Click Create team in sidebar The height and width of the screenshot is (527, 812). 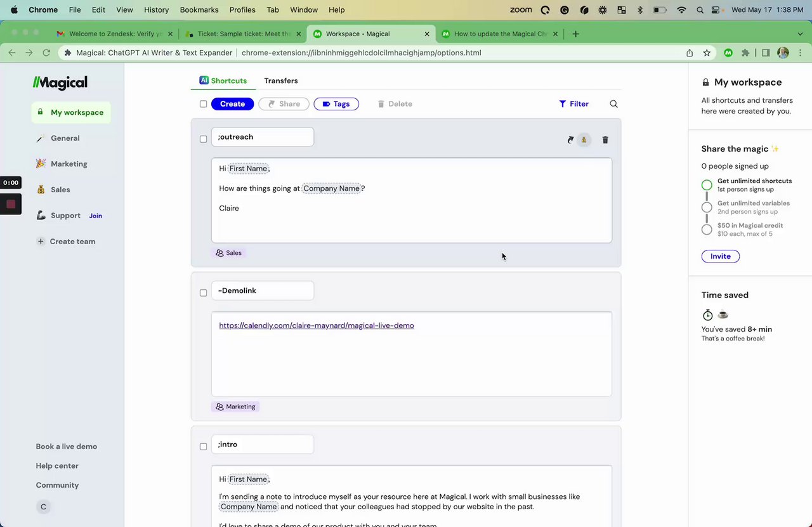(66, 242)
